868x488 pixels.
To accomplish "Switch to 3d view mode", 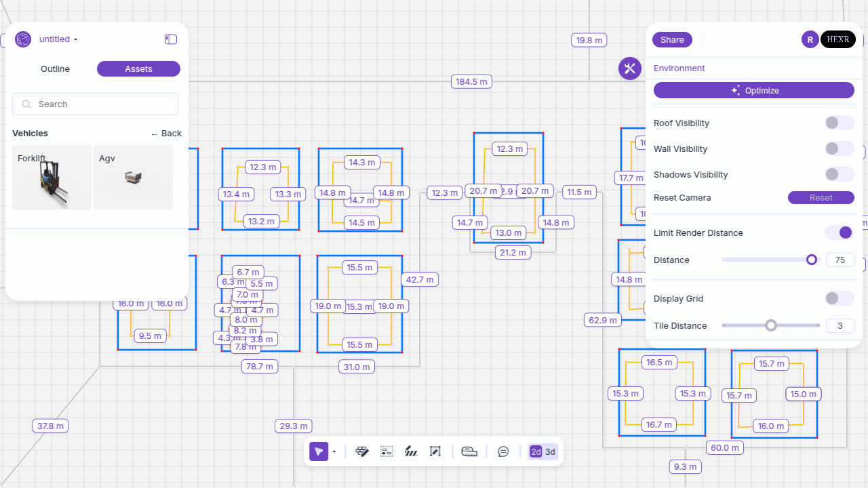I will click(x=550, y=452).
